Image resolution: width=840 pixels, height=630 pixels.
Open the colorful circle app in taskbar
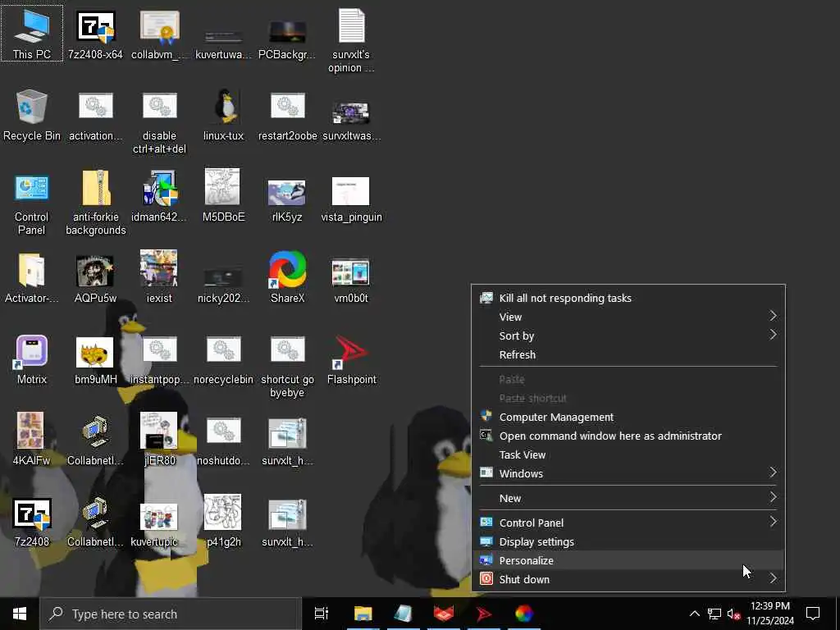(x=524, y=614)
